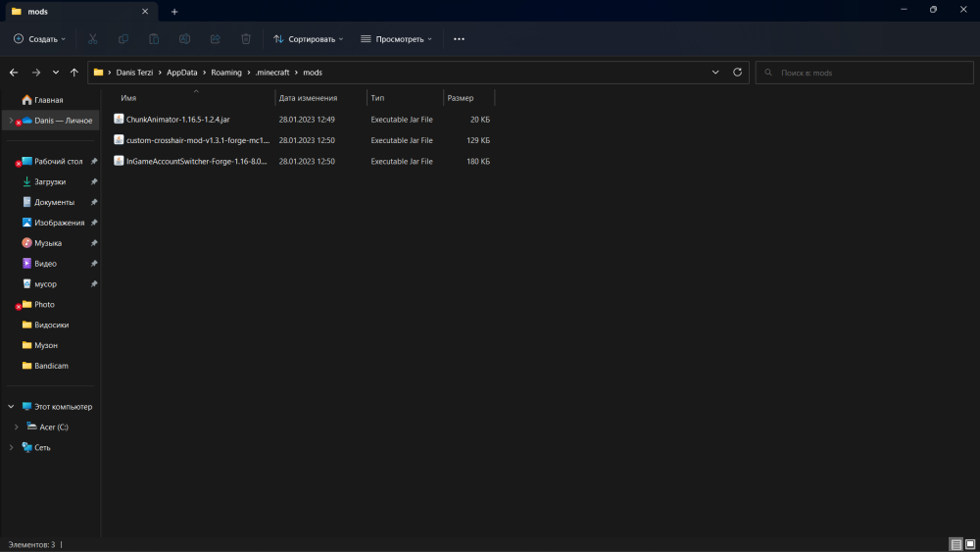Go back with the left arrow
Viewport: 980px width, 552px height.
click(14, 73)
